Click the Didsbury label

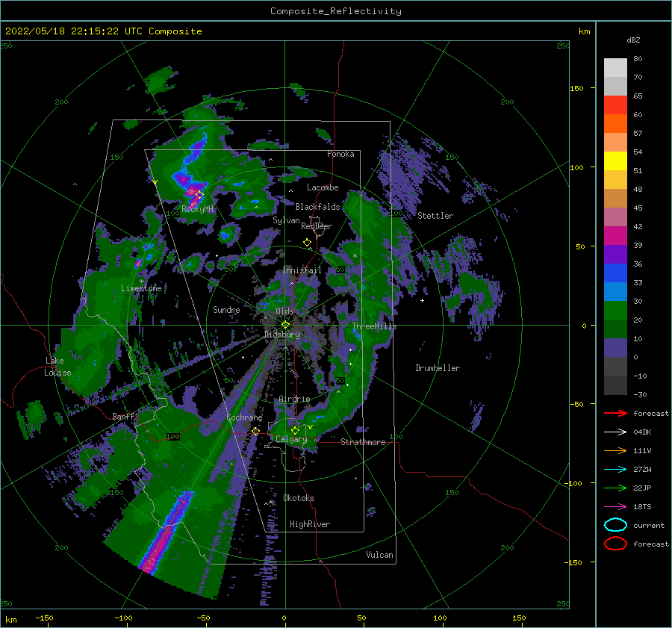point(282,335)
